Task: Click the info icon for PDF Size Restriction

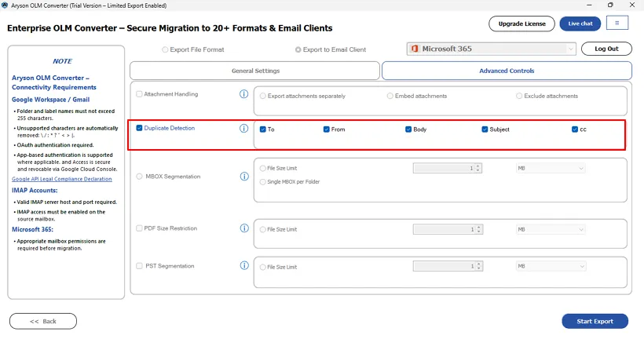Action: coord(243,228)
